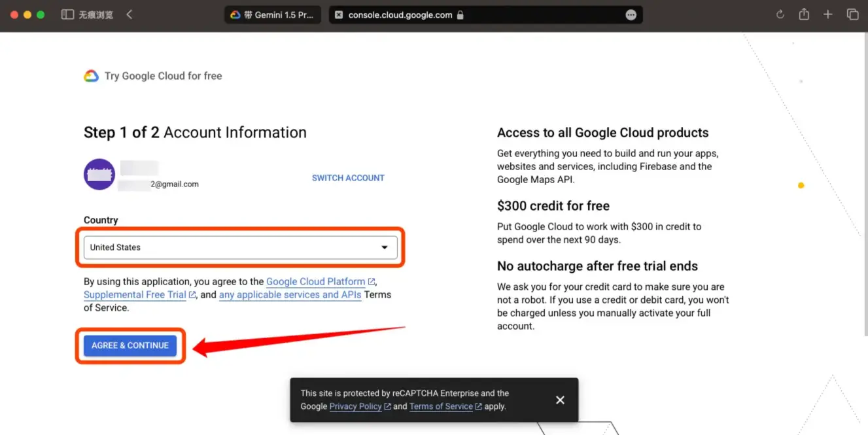
Task: Dismiss the reCAPTCHA notice with X
Action: click(x=560, y=400)
